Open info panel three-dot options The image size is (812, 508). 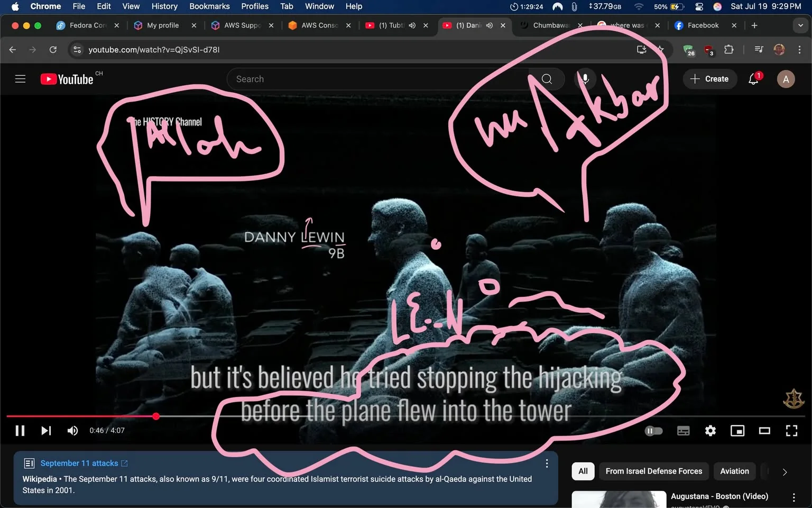pos(547,464)
